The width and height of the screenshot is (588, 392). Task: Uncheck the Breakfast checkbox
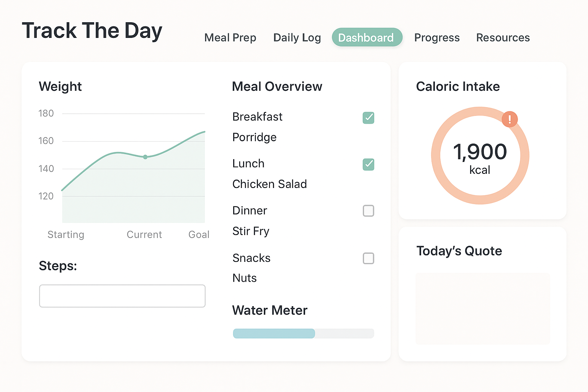pos(368,118)
